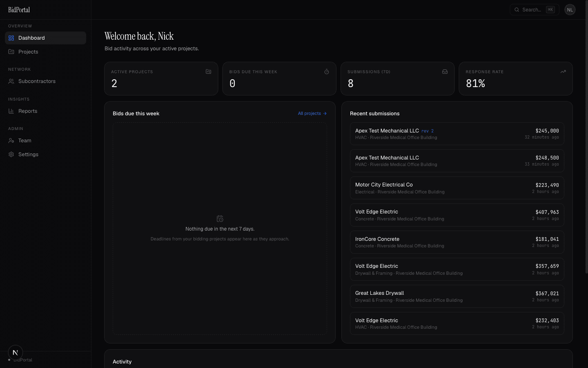Screen dimensions: 588x368
Task: Click the Recent submissions heading
Action: pos(375,114)
